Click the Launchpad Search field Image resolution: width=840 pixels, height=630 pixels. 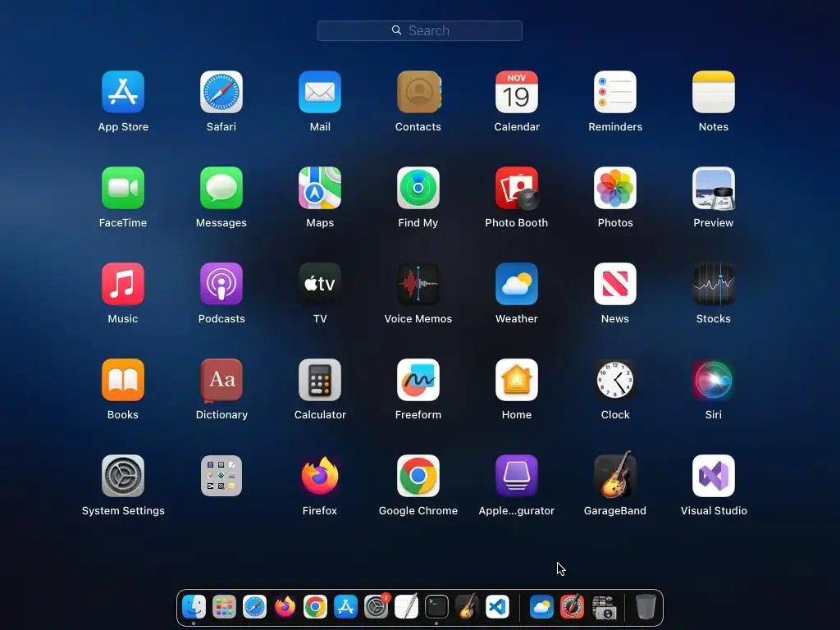(419, 30)
